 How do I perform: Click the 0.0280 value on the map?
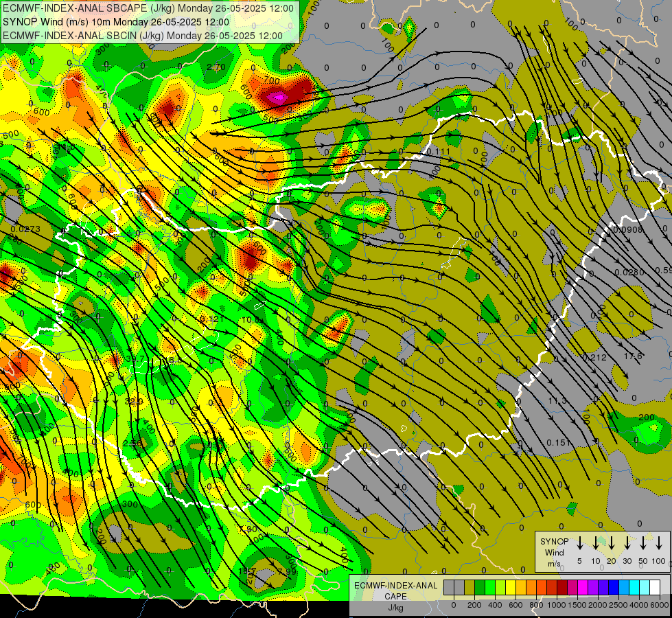point(629,273)
